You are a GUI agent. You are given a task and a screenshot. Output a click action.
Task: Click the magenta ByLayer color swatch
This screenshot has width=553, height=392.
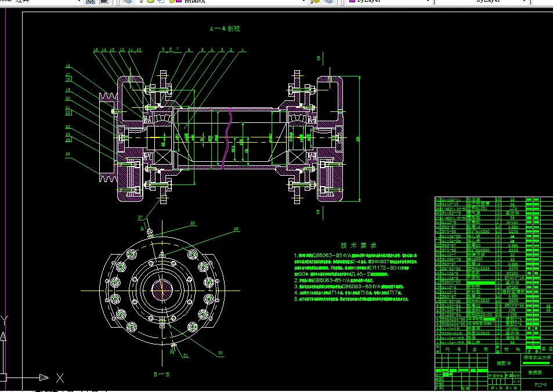(x=352, y=1)
